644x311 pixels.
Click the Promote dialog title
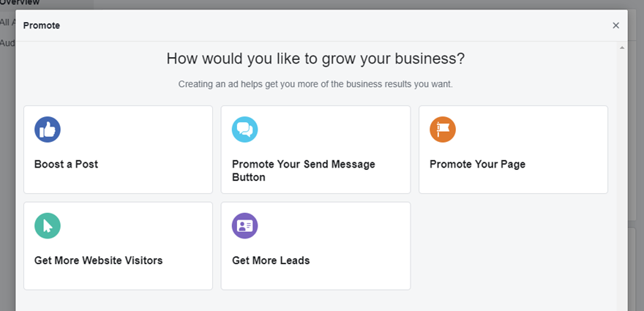(42, 26)
